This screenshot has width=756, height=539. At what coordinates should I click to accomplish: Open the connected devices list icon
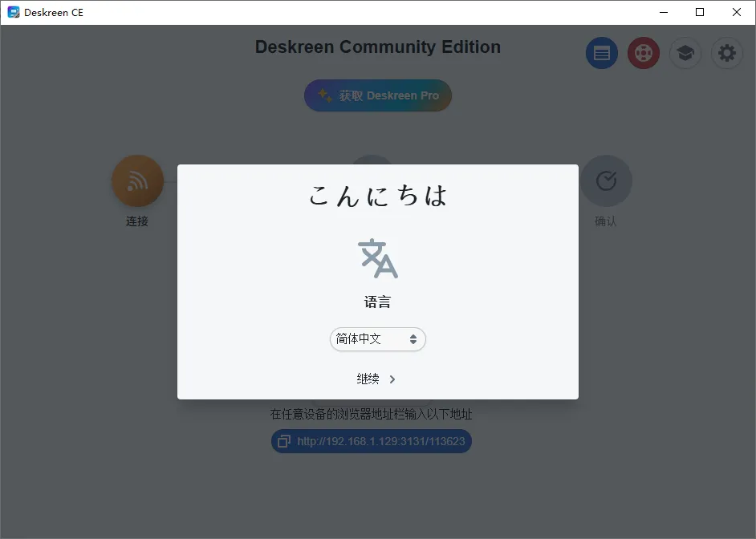pos(602,53)
